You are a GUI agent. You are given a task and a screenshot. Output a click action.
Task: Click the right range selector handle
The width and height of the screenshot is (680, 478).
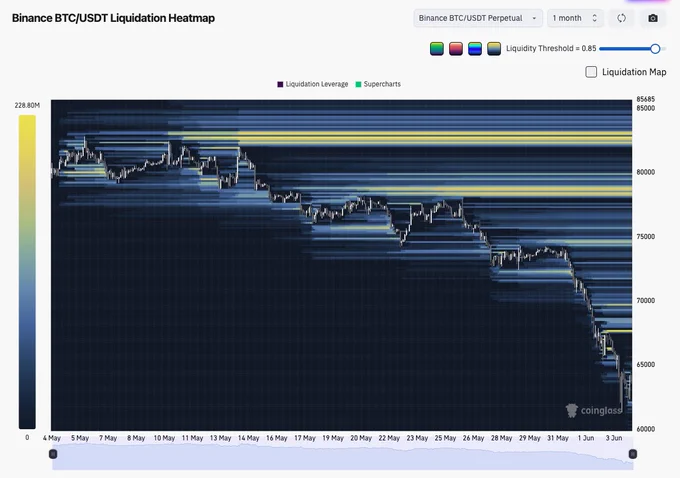(x=633, y=454)
